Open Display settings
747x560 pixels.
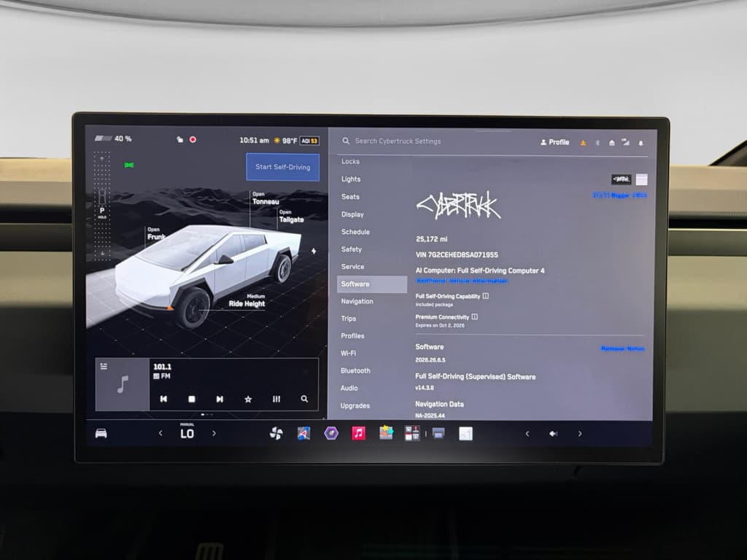point(352,214)
